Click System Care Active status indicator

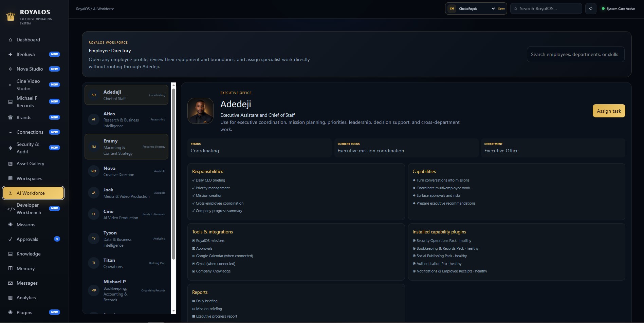click(x=618, y=9)
